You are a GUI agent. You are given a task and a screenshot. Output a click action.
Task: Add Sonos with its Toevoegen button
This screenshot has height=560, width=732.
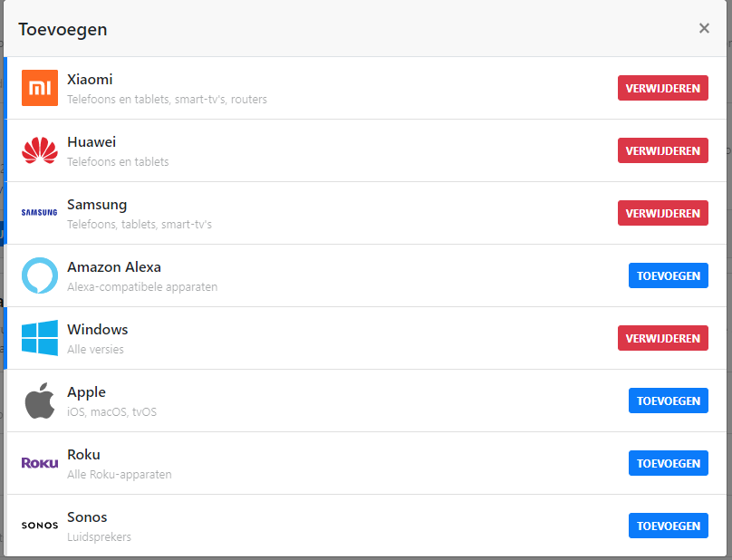(x=668, y=526)
